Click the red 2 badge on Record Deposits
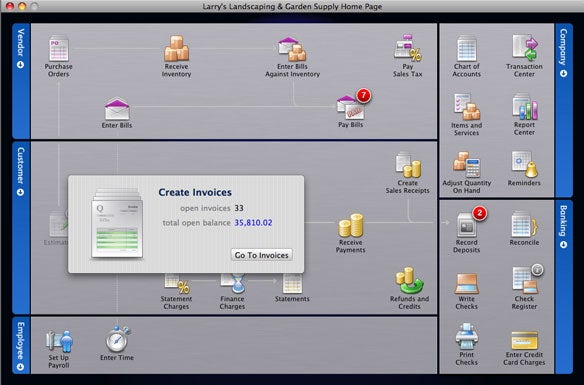The width and height of the screenshot is (584, 385). click(480, 213)
